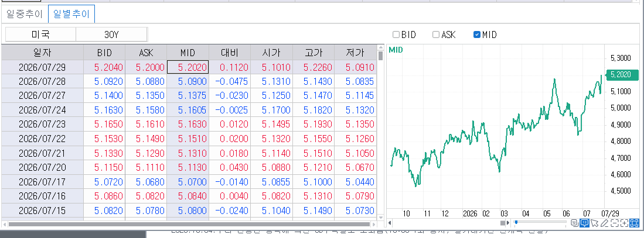Screen dimensions: 644x238
Task: Click the 저가 column header
Action: 355,53
